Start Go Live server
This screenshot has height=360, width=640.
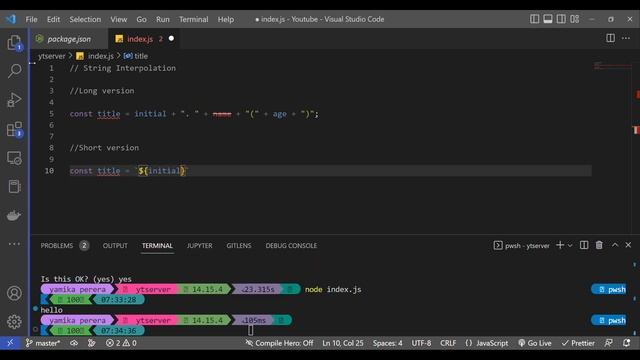point(535,343)
